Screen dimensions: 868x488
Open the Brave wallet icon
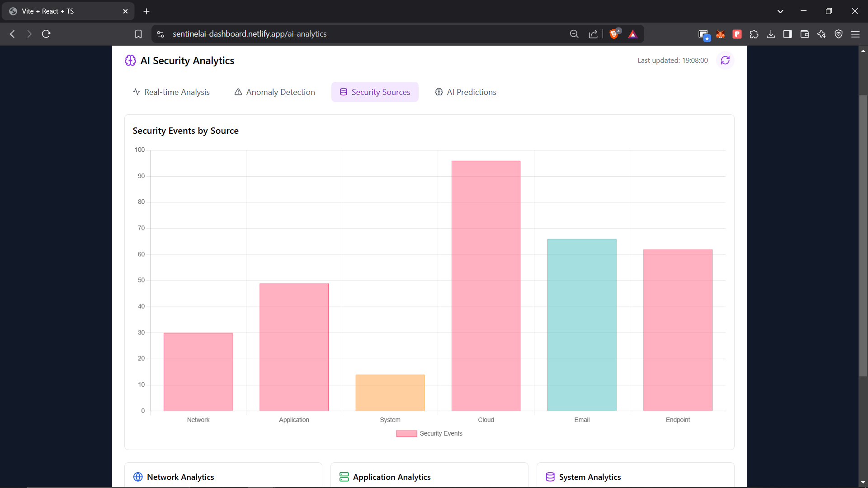pyautogui.click(x=805, y=34)
